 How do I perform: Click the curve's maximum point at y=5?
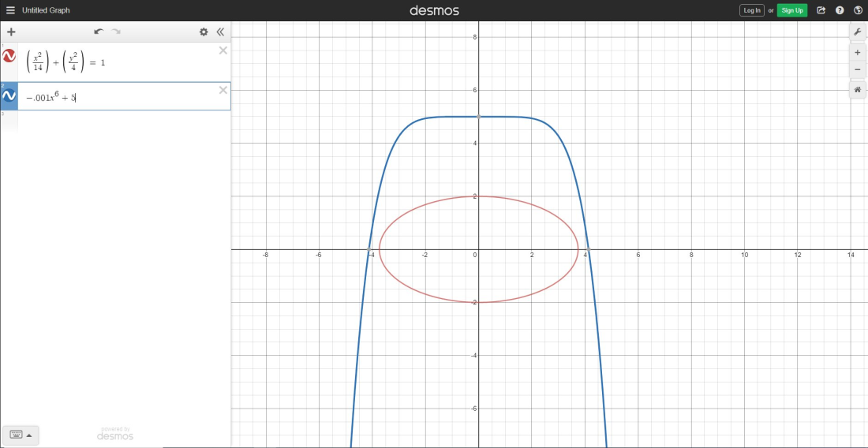(x=479, y=117)
